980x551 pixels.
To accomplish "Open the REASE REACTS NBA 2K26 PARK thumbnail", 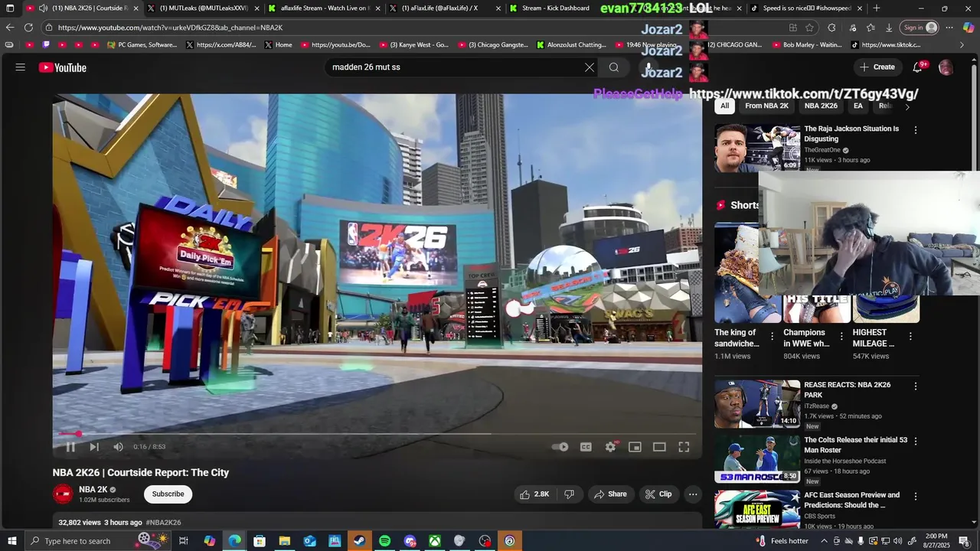I will pos(757,404).
